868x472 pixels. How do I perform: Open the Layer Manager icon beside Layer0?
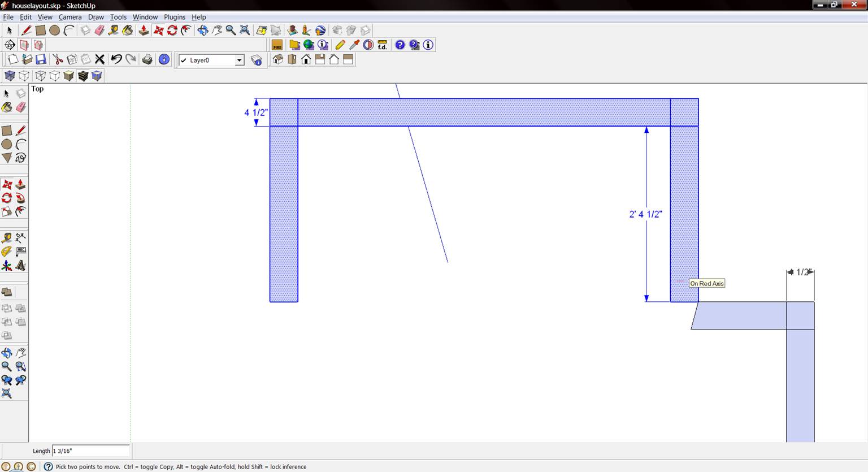pyautogui.click(x=257, y=60)
